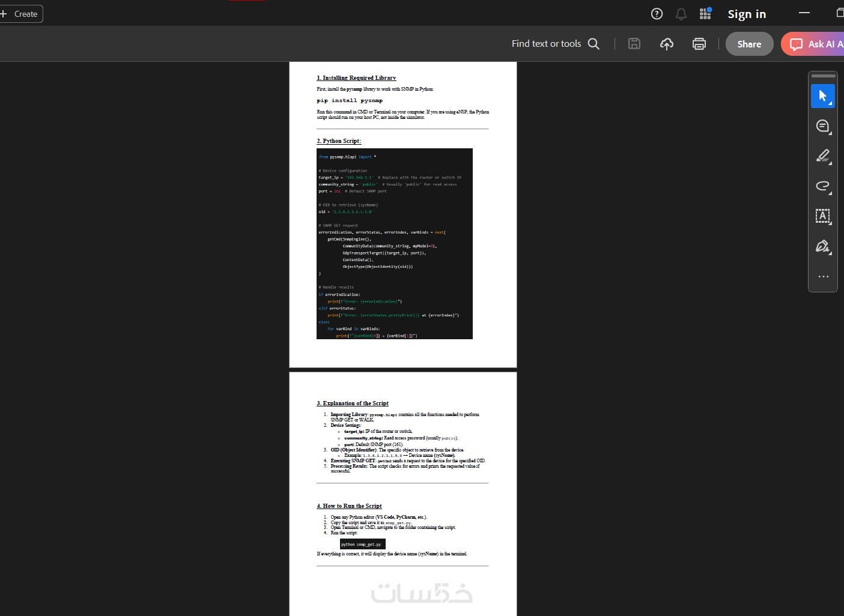The width and height of the screenshot is (844, 616).
Task: Open the Help question mark icon
Action: [x=657, y=14]
